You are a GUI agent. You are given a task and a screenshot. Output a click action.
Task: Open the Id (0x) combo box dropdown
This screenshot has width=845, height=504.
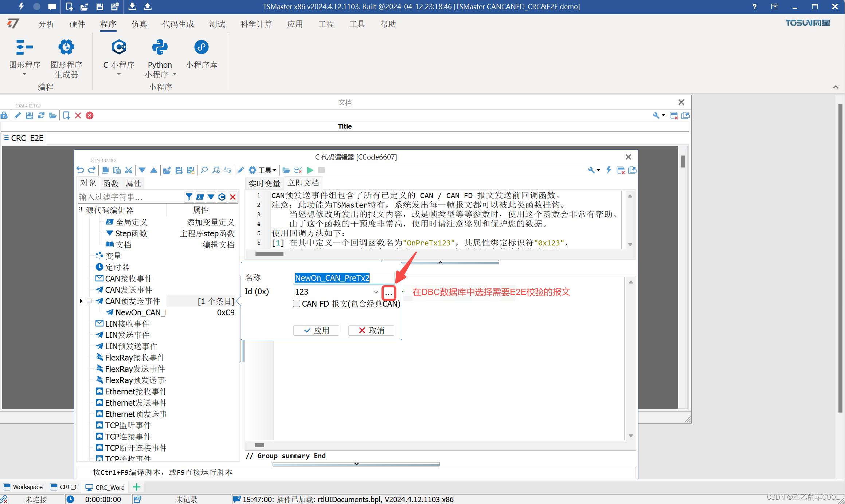(376, 292)
